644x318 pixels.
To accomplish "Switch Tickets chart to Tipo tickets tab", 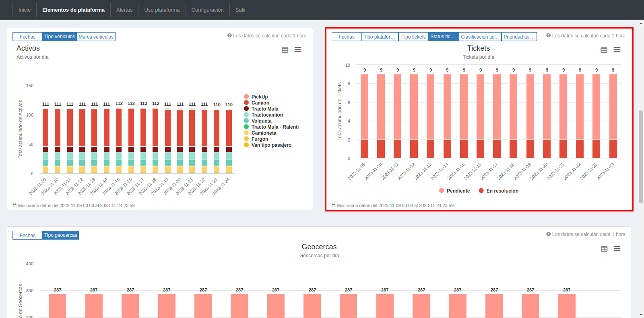I will point(413,37).
